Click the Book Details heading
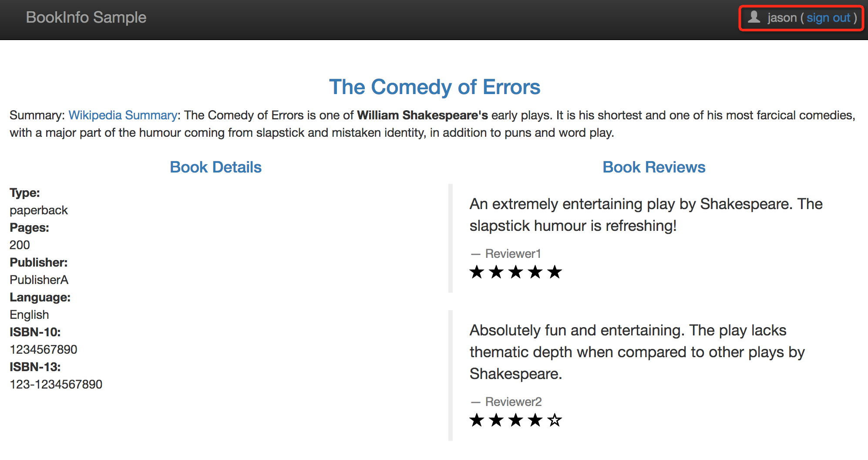This screenshot has height=460, width=868. tap(215, 167)
